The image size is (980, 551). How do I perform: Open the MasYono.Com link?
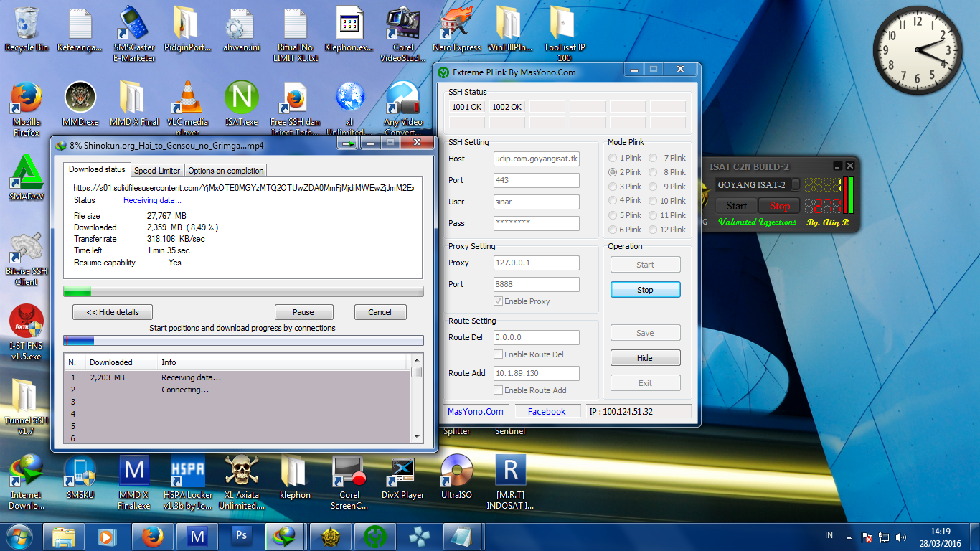(476, 411)
